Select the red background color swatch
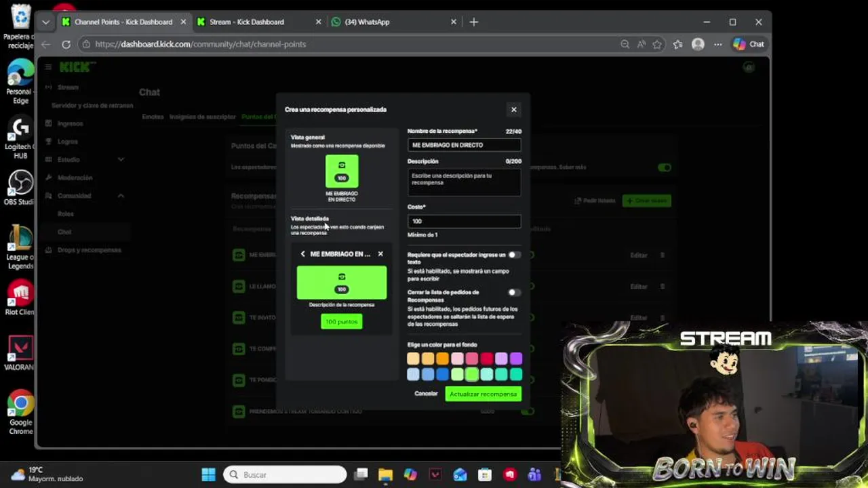This screenshot has width=868, height=488. [486, 359]
